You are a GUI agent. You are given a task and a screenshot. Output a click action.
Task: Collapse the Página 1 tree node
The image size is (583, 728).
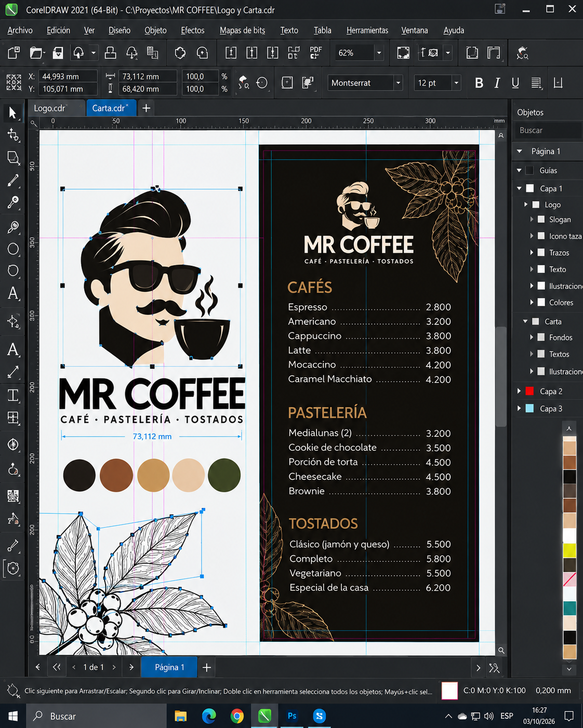coord(520,151)
